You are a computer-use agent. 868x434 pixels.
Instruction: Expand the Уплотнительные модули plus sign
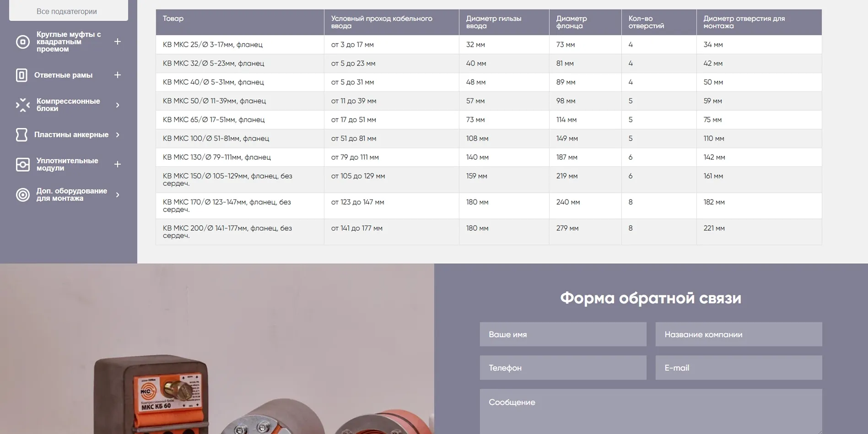(118, 164)
